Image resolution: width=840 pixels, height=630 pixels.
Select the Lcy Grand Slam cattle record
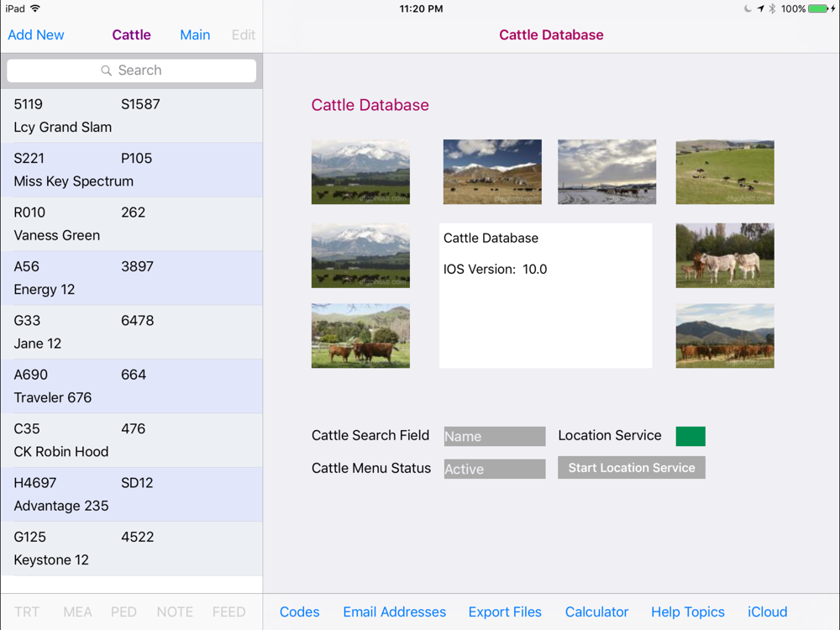tap(132, 116)
